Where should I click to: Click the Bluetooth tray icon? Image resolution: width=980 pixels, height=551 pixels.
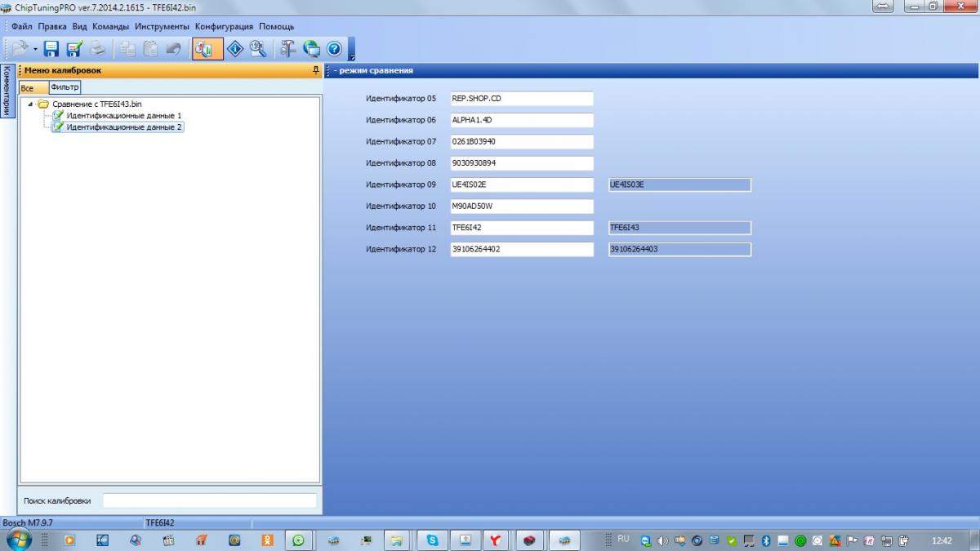click(766, 540)
